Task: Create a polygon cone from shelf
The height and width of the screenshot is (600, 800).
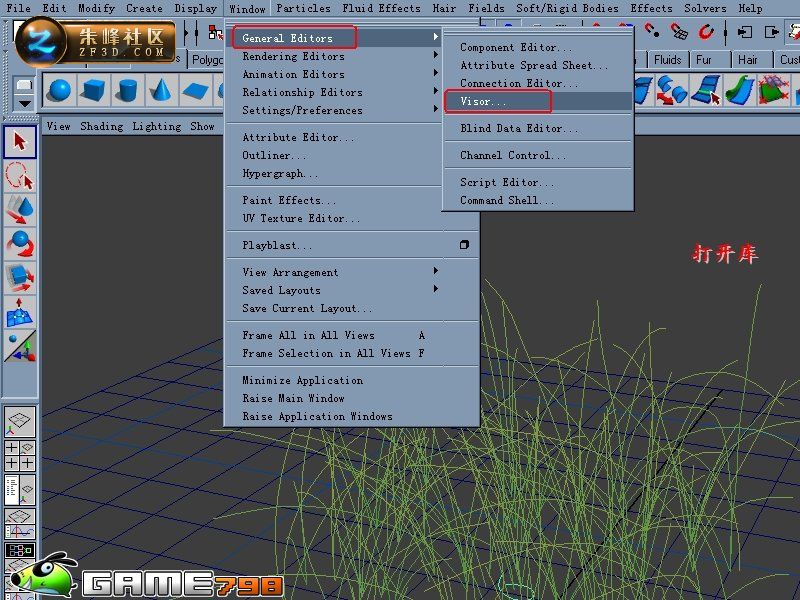Action: coord(161,90)
